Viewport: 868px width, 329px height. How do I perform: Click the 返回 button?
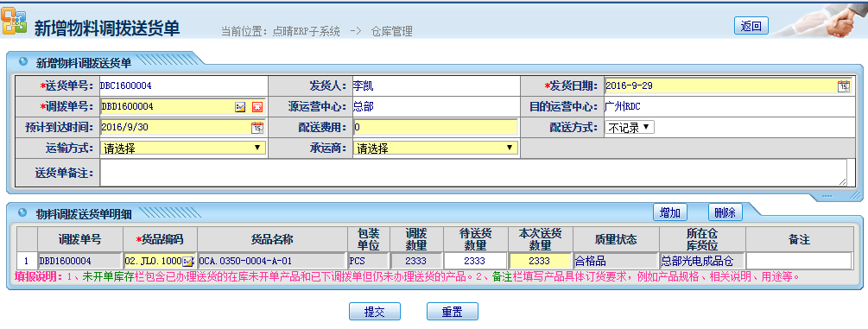[x=751, y=26]
